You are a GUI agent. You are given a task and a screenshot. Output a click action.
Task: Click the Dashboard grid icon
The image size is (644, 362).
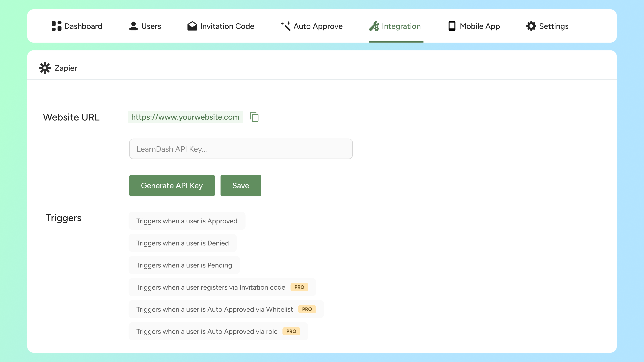point(56,26)
